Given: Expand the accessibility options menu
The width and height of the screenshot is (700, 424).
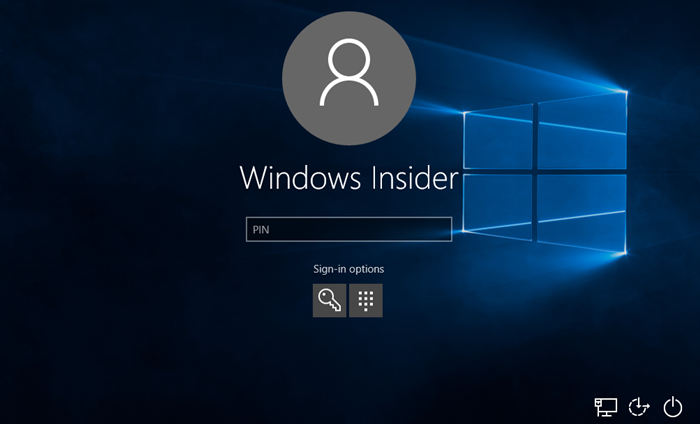Looking at the screenshot, I should coord(639,406).
